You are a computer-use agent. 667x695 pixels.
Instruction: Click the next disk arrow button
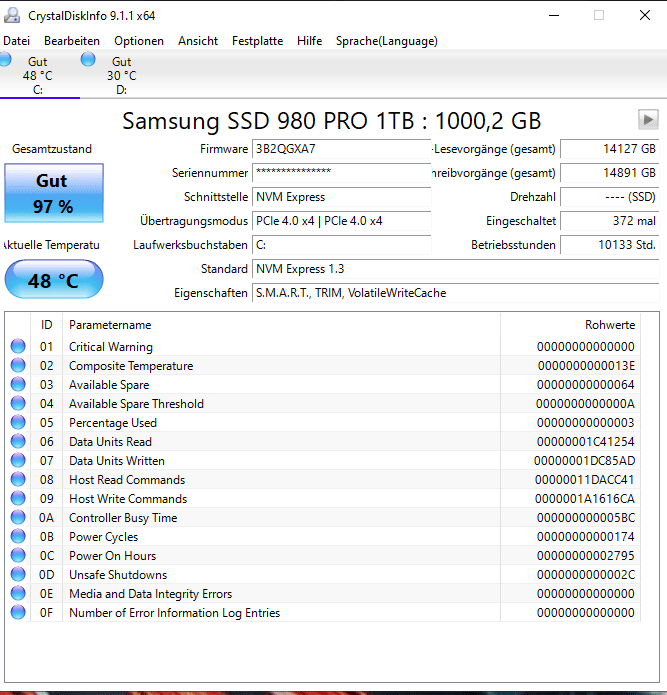point(648,119)
